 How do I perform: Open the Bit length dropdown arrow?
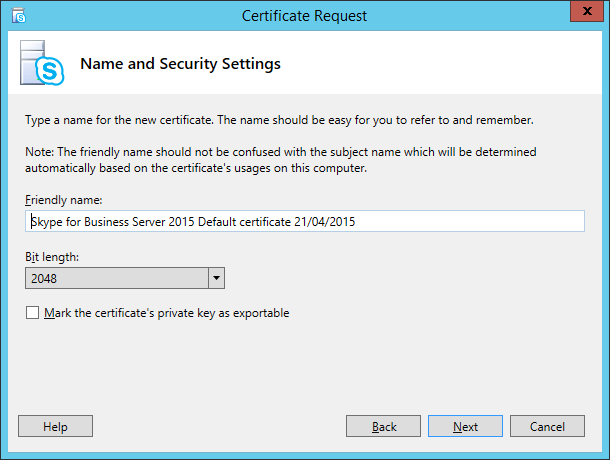point(216,278)
